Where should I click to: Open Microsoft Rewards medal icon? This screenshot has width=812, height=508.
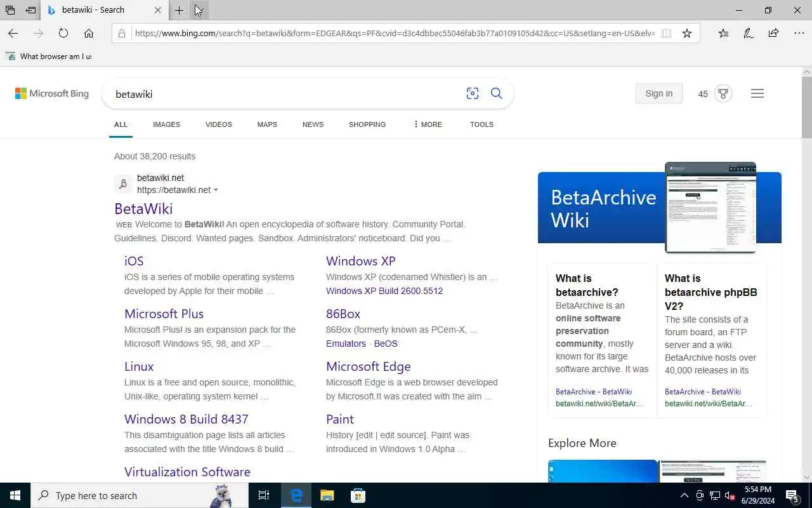click(723, 93)
